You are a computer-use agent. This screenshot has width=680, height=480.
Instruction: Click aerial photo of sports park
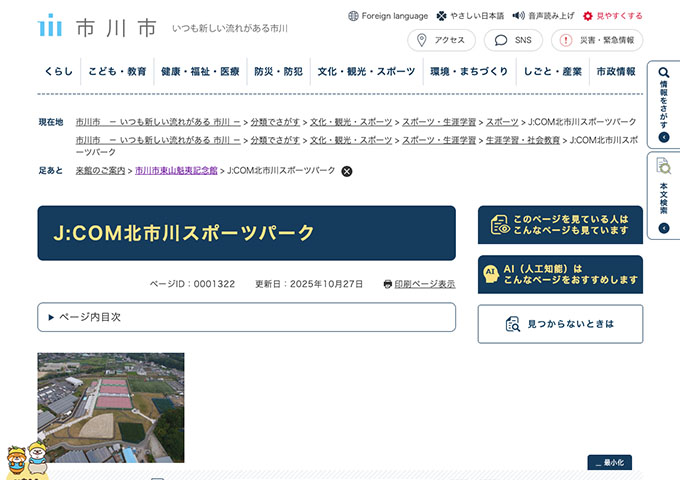pos(111,408)
